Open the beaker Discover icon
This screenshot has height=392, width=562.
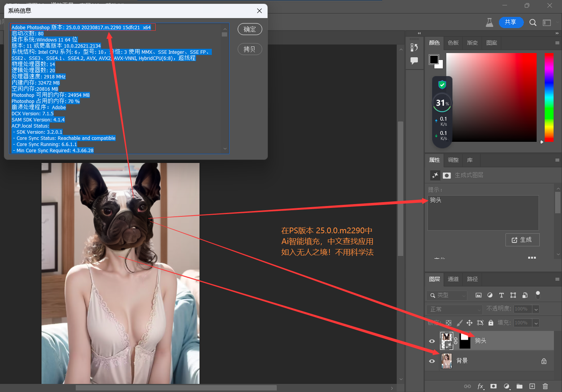pos(489,23)
